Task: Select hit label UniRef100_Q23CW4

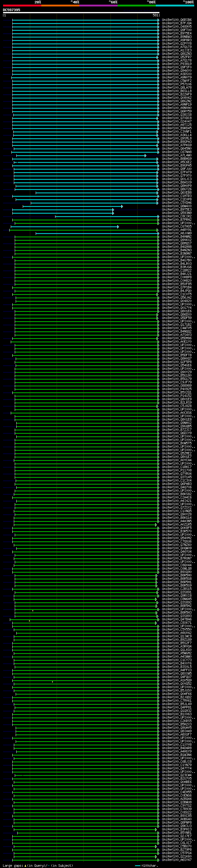Action: [x=177, y=775]
